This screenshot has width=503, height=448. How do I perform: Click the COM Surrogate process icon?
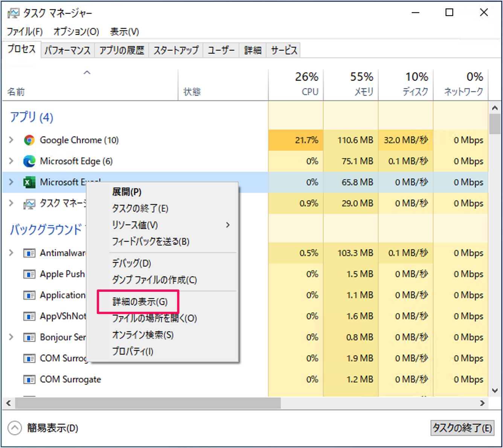[x=29, y=379]
